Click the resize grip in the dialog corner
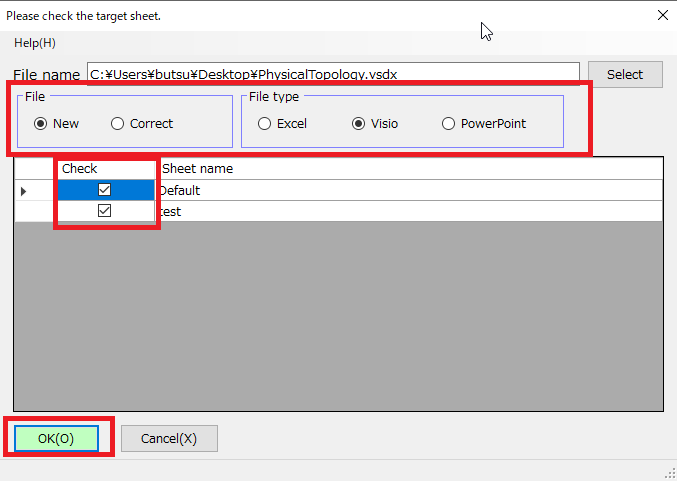The height and width of the screenshot is (481, 677). pyautogui.click(x=670, y=474)
